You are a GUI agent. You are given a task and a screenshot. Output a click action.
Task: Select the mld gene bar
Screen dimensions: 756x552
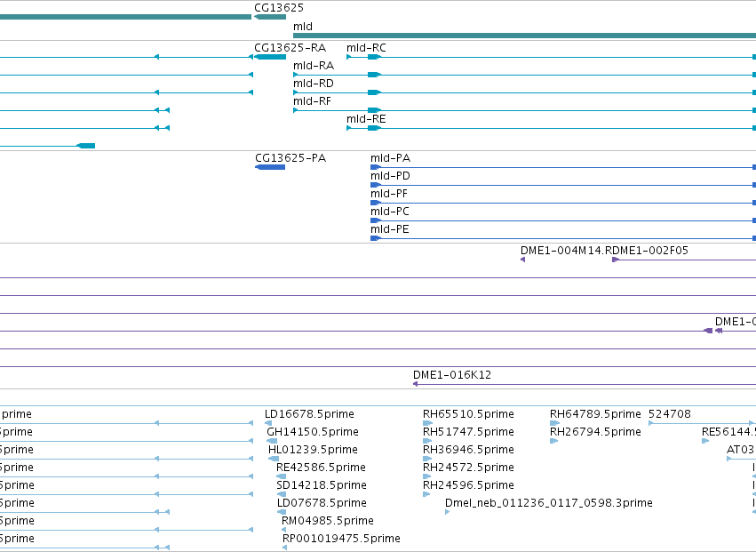[524, 36]
